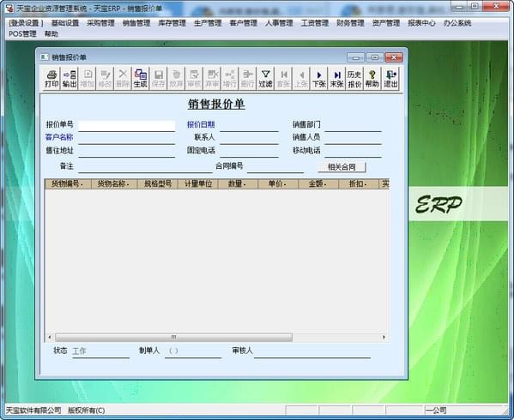514x420 pixels.
Task: Jump to last record with 末张
Action: coord(336,79)
